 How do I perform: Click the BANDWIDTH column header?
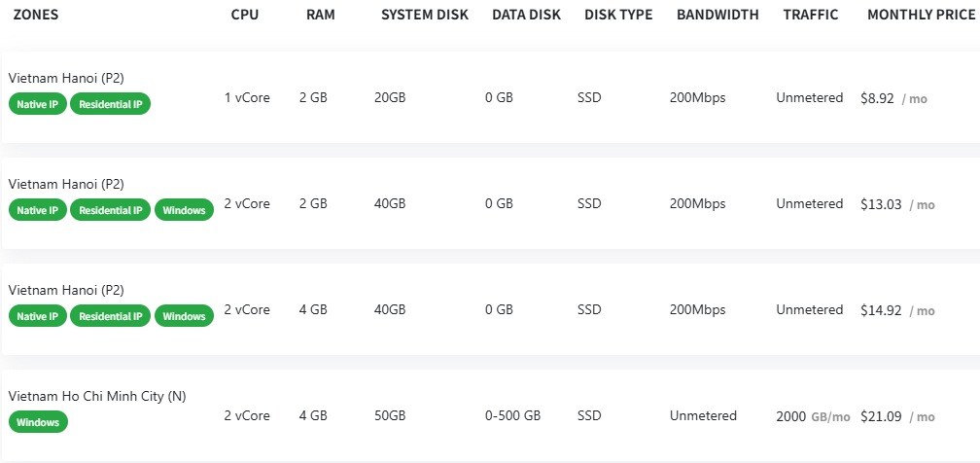719,15
